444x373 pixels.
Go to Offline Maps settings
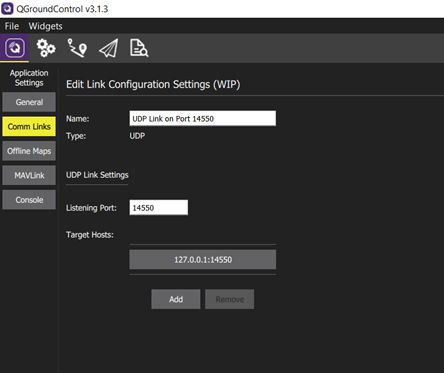click(29, 151)
